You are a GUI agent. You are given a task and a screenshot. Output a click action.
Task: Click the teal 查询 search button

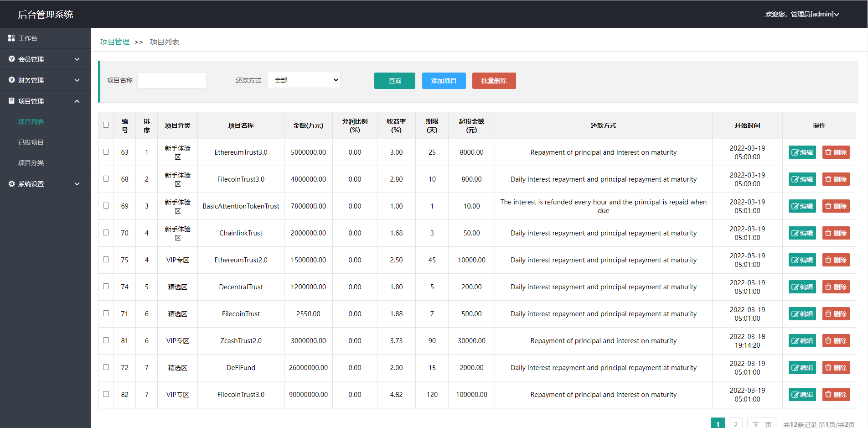[394, 81]
